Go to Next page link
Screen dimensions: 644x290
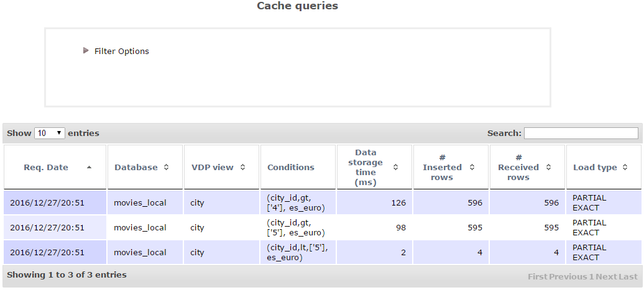coord(607,277)
